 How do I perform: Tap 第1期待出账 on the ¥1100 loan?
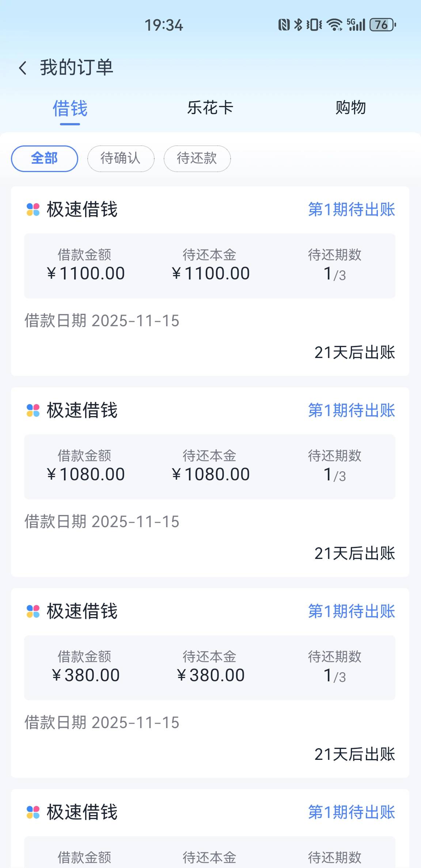tap(351, 210)
